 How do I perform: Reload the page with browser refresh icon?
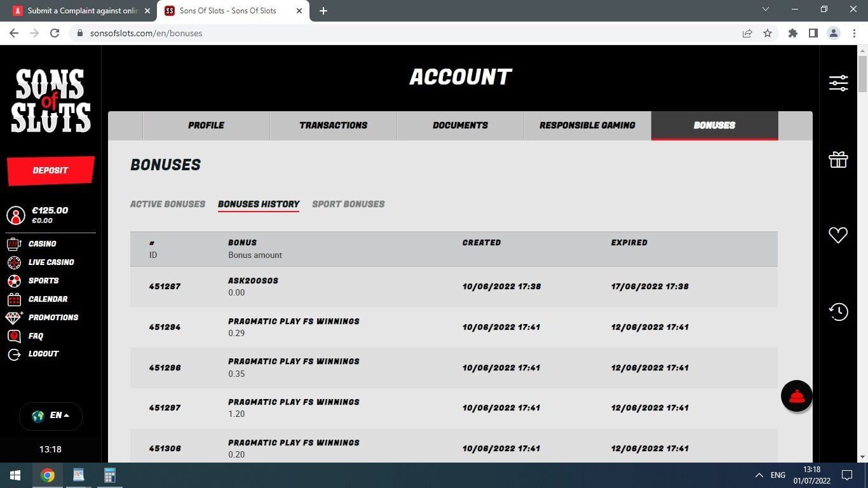click(55, 33)
